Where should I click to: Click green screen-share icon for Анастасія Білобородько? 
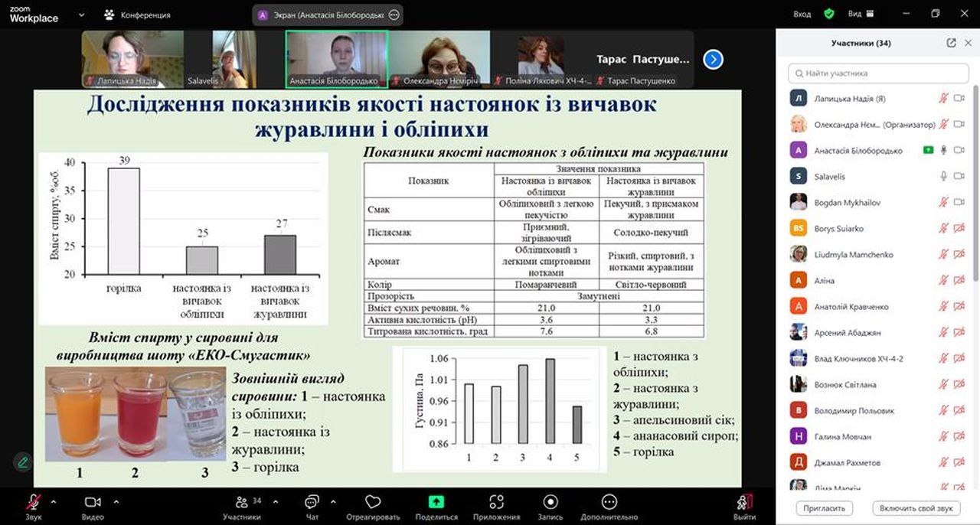tap(929, 151)
